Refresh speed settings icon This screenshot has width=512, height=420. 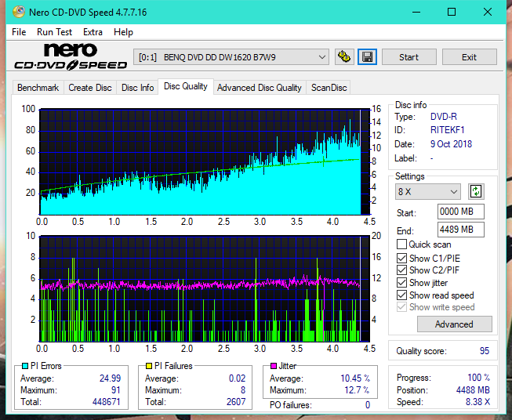click(476, 191)
